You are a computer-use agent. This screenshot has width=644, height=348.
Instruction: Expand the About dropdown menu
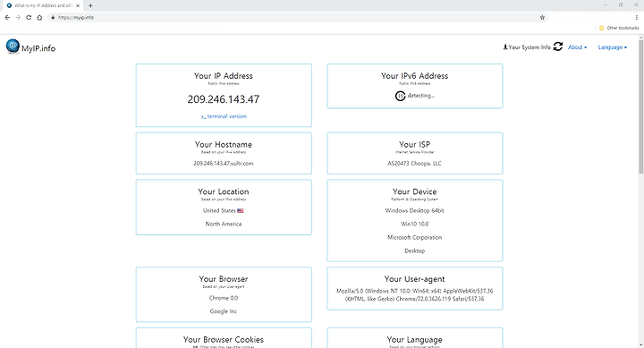(577, 47)
